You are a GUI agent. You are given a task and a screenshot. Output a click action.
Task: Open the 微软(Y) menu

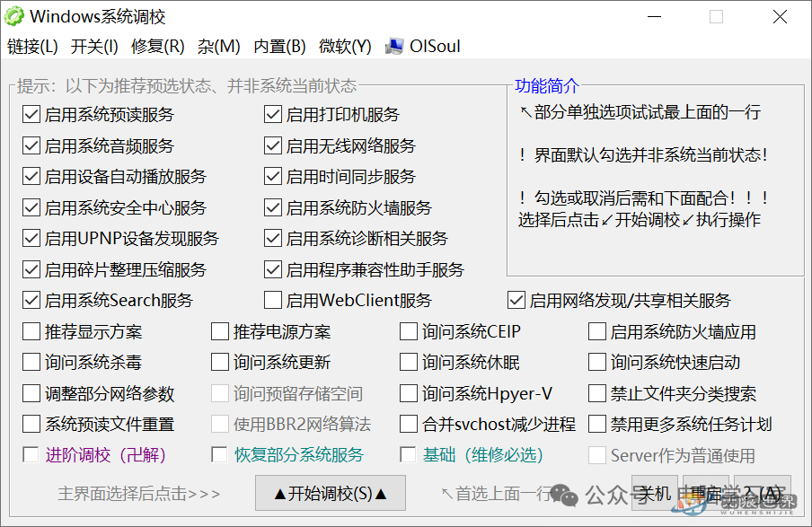(345, 46)
